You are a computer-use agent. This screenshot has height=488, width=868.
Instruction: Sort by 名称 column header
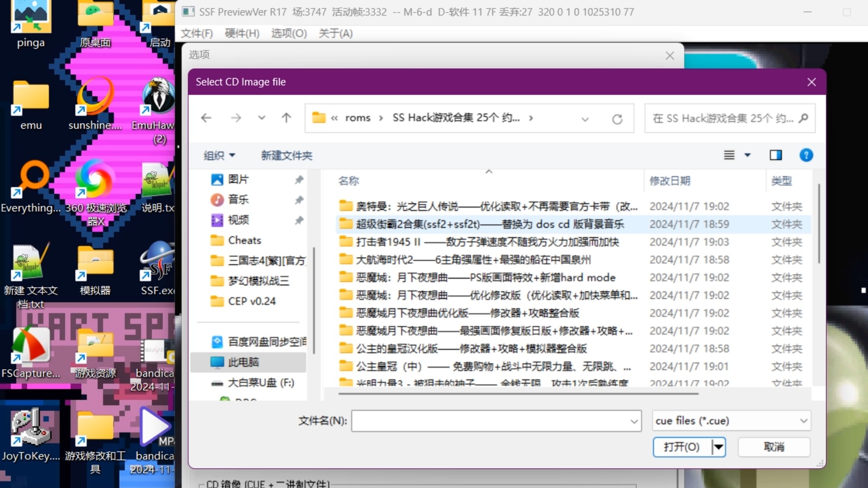[349, 181]
